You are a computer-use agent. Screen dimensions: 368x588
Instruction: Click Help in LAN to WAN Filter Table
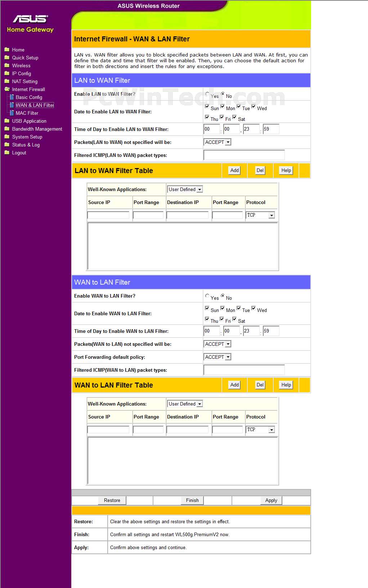(x=286, y=170)
